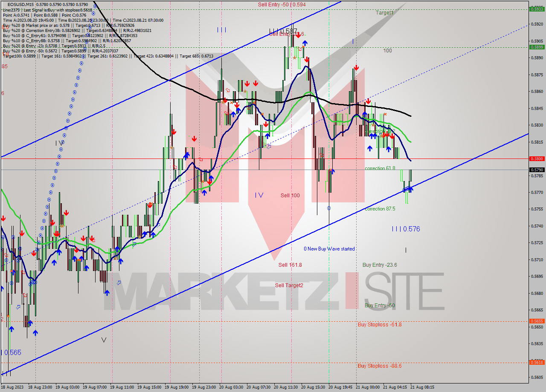
Task: Click the orange 0.5618 price tag
Action: pyautogui.click(x=537, y=362)
